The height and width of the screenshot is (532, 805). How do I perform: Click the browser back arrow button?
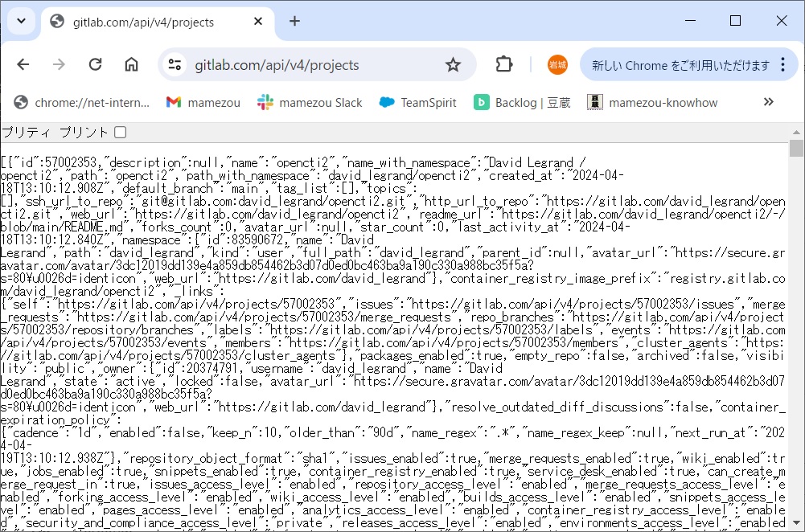23,65
